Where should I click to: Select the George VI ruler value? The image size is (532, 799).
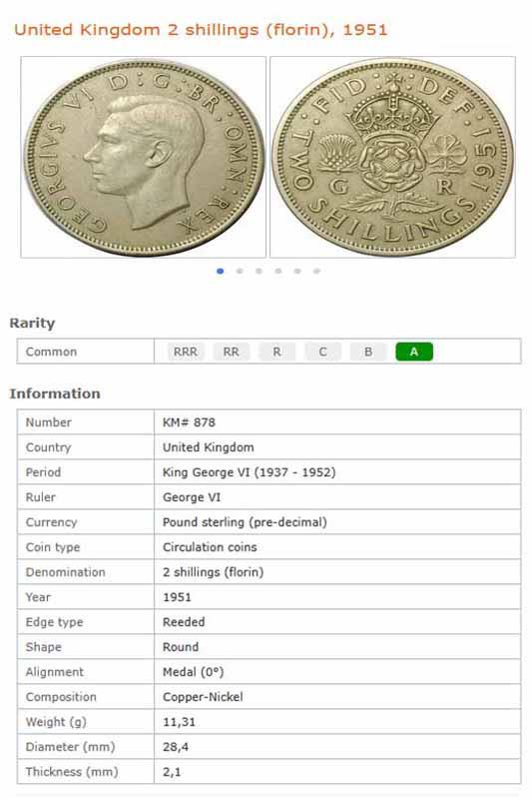(x=192, y=497)
